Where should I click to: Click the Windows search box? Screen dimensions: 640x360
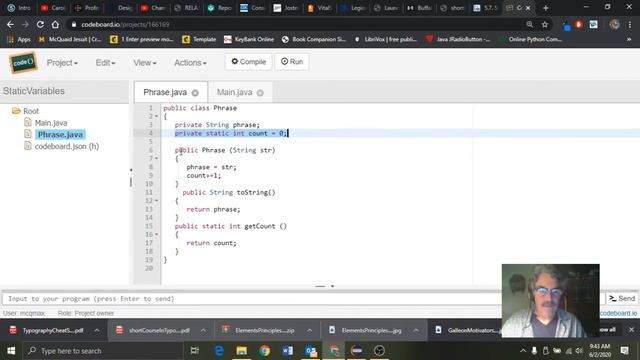[102, 351]
